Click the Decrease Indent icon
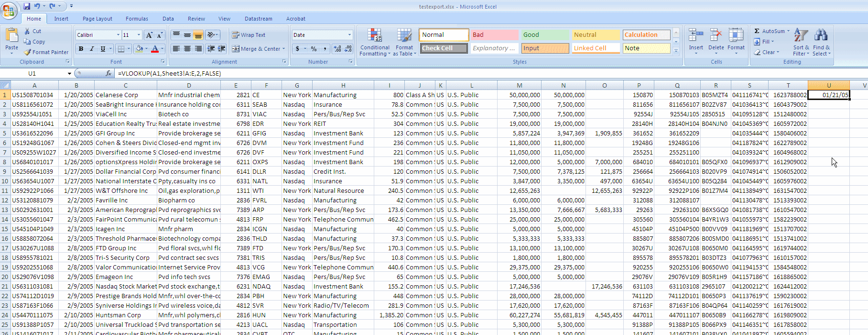The image size is (868, 335). (211, 49)
